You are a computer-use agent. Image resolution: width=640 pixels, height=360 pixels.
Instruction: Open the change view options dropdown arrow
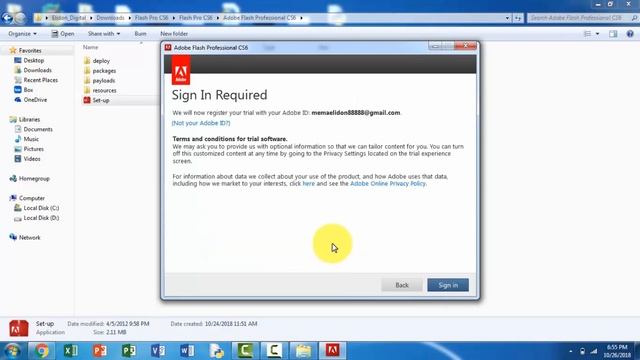pyautogui.click(x=598, y=34)
